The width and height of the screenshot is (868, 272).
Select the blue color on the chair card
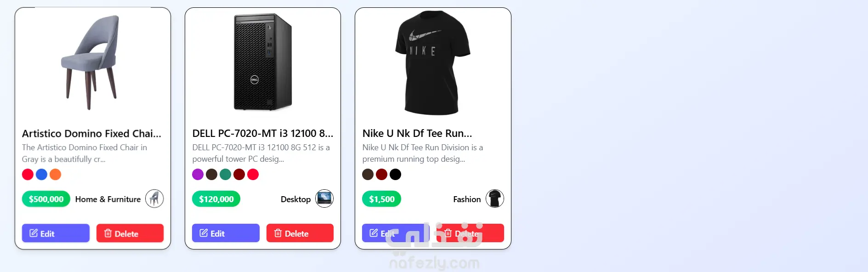point(41,175)
